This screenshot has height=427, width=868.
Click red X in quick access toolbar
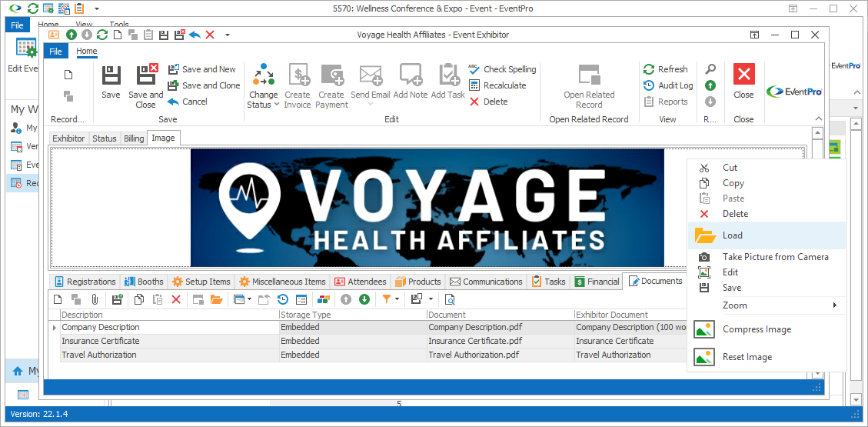click(210, 35)
